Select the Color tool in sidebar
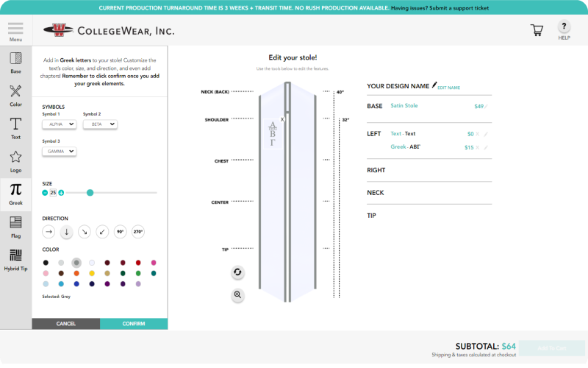 [x=15, y=96]
